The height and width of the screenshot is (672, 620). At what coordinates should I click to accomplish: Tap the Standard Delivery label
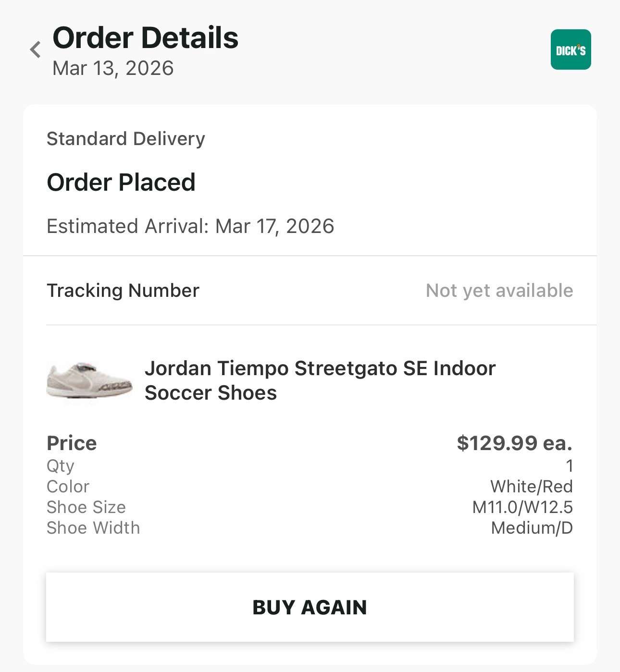tap(126, 139)
